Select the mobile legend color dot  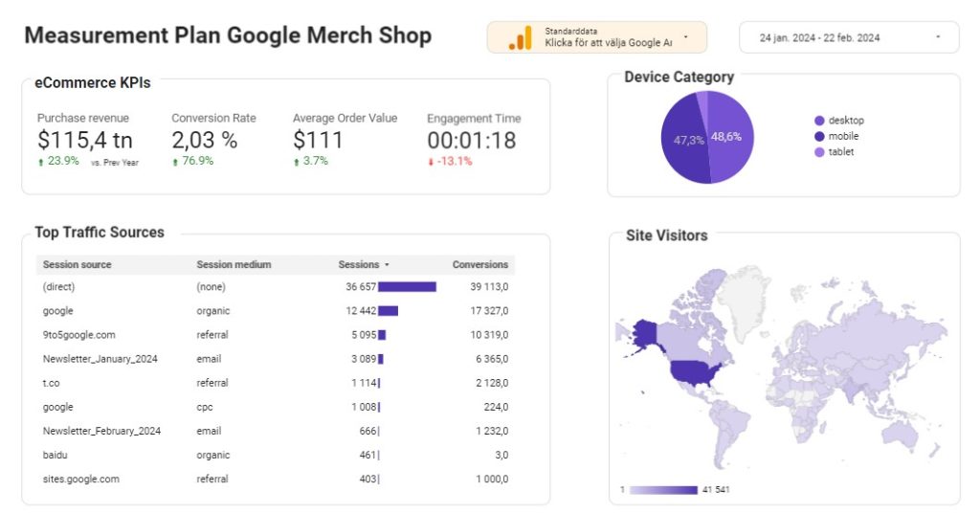(819, 136)
